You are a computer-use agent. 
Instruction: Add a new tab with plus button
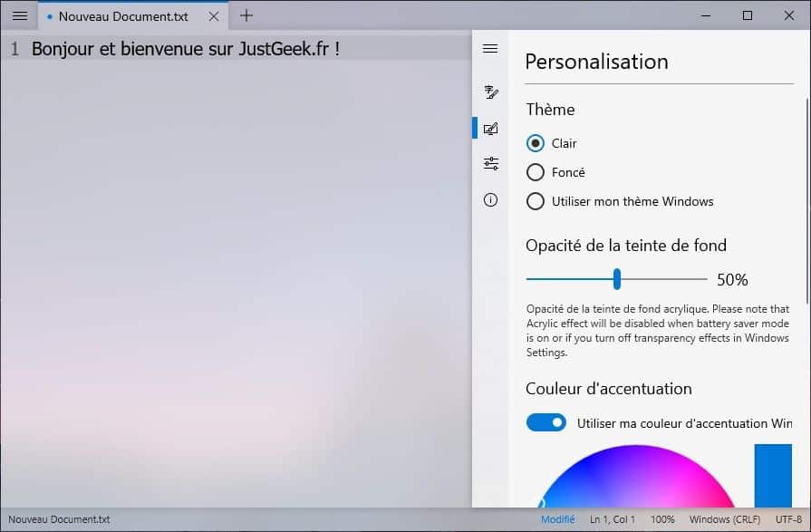(x=246, y=15)
